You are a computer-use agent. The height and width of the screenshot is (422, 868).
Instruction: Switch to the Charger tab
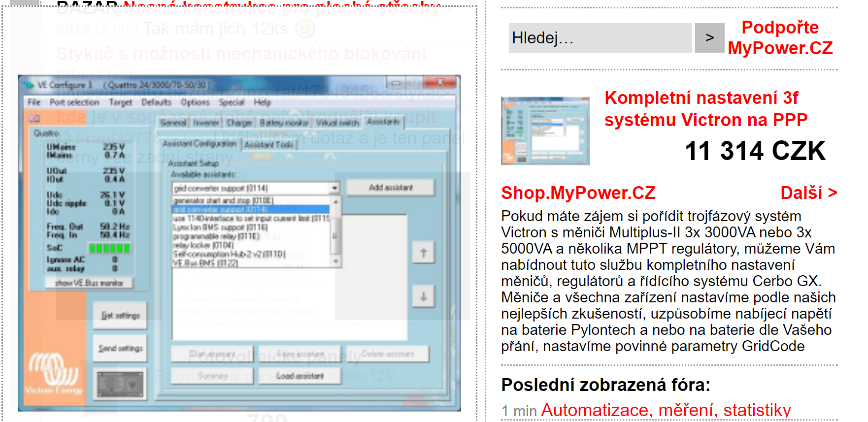(x=239, y=123)
